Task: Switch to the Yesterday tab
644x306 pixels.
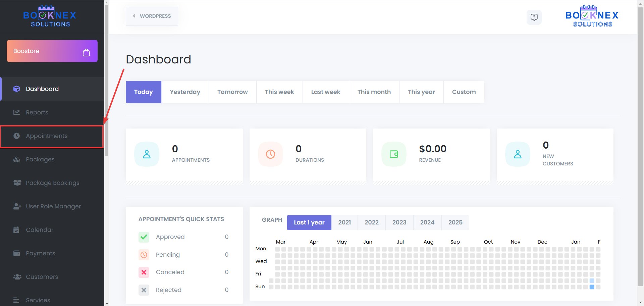Action: pyautogui.click(x=185, y=92)
